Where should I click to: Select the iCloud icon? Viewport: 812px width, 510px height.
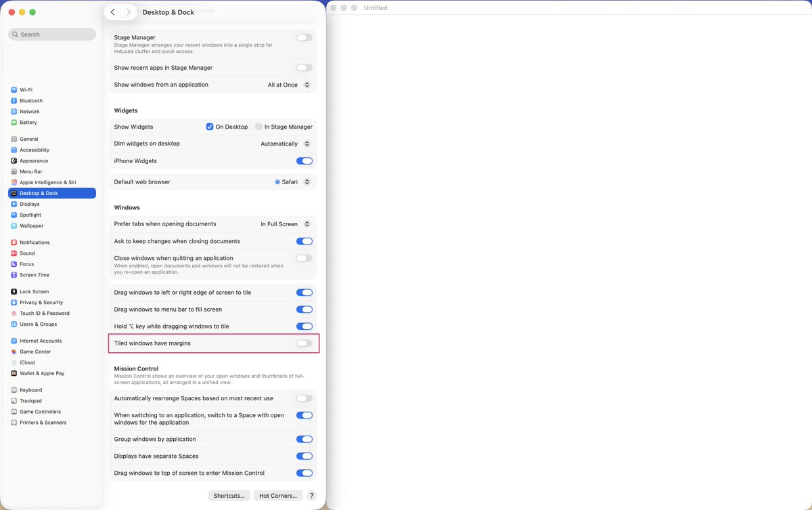[x=14, y=362]
